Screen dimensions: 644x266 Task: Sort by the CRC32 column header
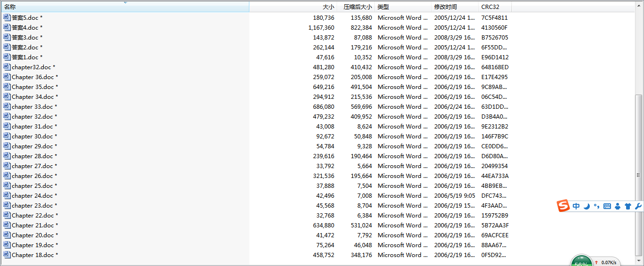[x=495, y=7]
